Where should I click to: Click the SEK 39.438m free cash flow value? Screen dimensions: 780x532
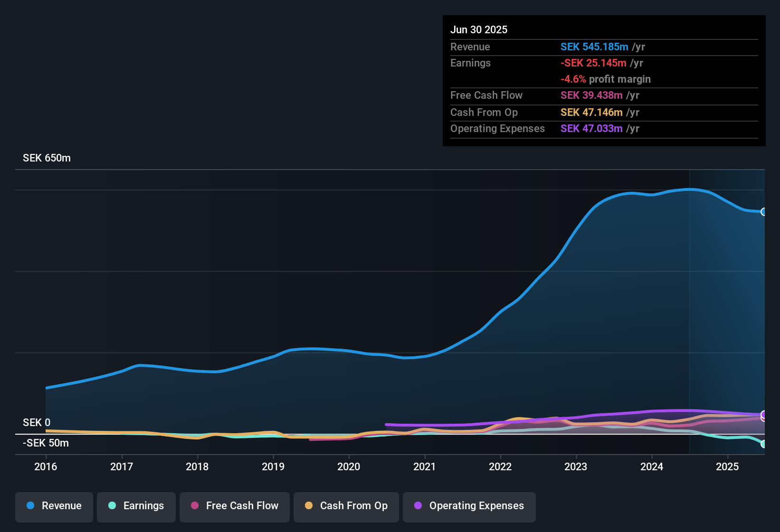tap(591, 95)
